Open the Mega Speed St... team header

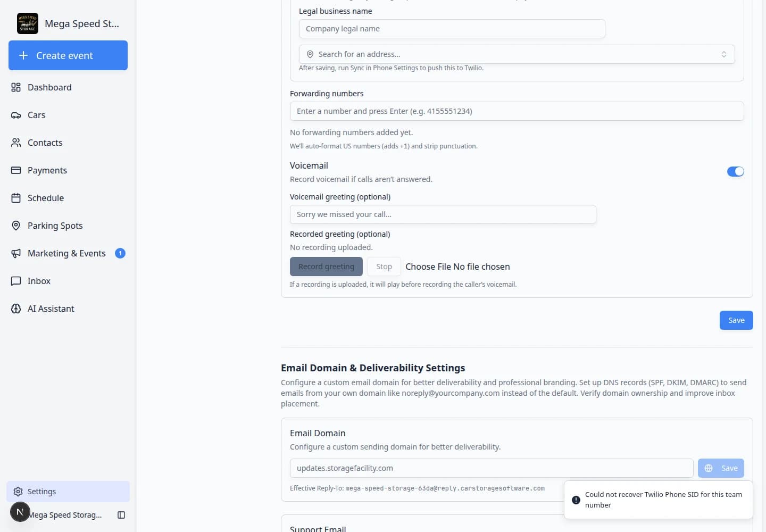(68, 23)
